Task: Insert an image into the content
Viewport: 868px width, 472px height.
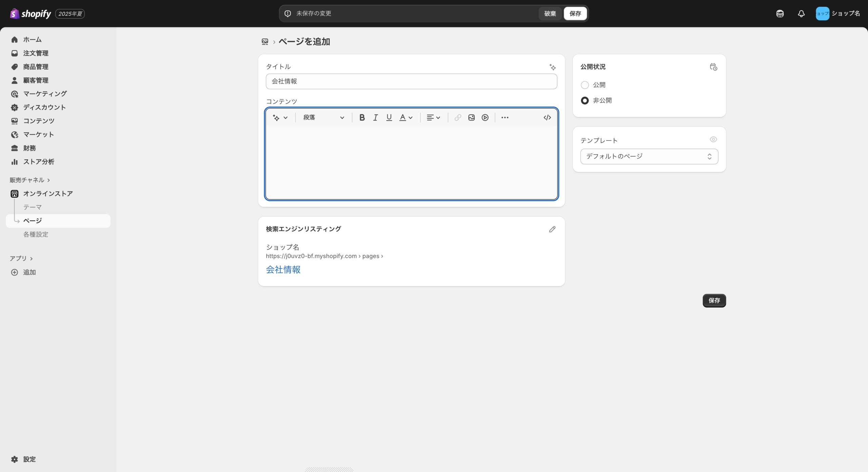Action: [x=471, y=117]
